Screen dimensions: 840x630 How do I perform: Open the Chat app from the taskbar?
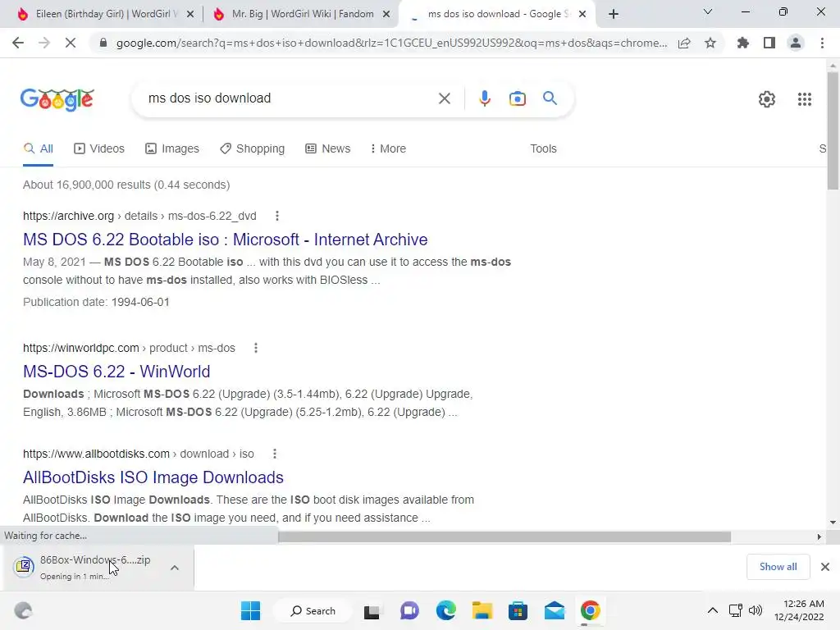(x=410, y=610)
